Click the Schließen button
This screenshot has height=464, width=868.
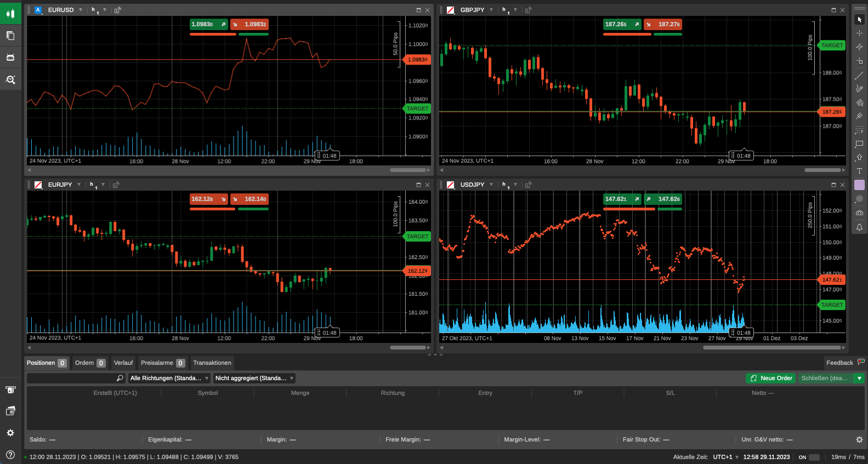point(825,378)
